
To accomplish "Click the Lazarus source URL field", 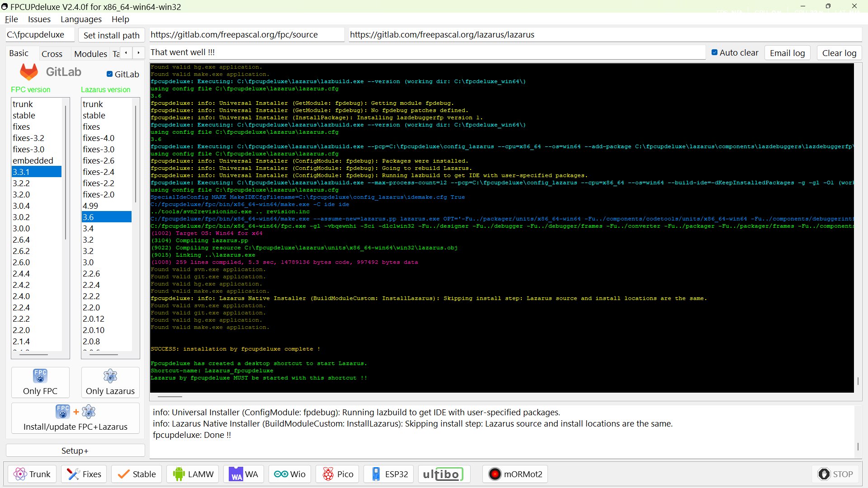I will pos(605,35).
